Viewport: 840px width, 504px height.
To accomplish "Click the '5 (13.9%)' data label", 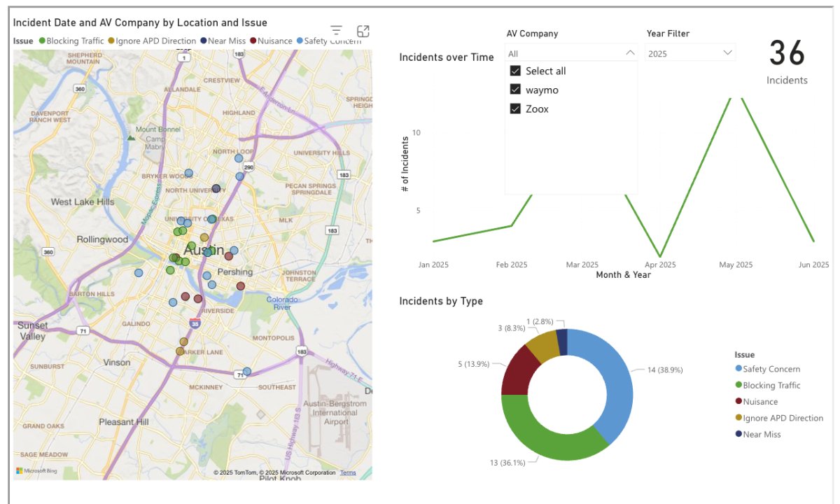I will [472, 364].
